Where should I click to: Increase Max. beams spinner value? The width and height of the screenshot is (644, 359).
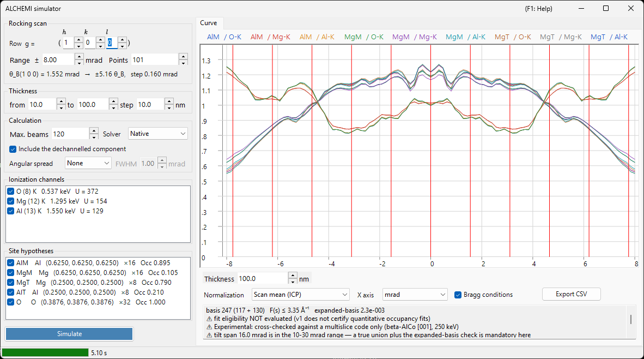pos(94,131)
